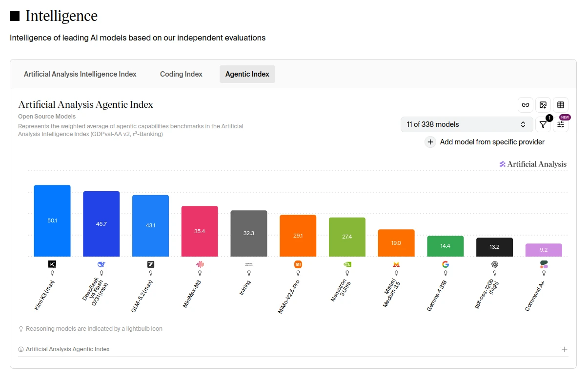Click the Artificial Analysis Agentic Index footer text
588x380 pixels.
pos(68,349)
